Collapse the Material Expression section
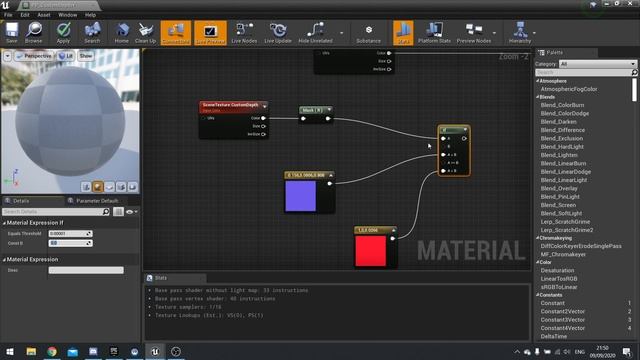Viewport: 640px width, 360px height. (x=4, y=260)
